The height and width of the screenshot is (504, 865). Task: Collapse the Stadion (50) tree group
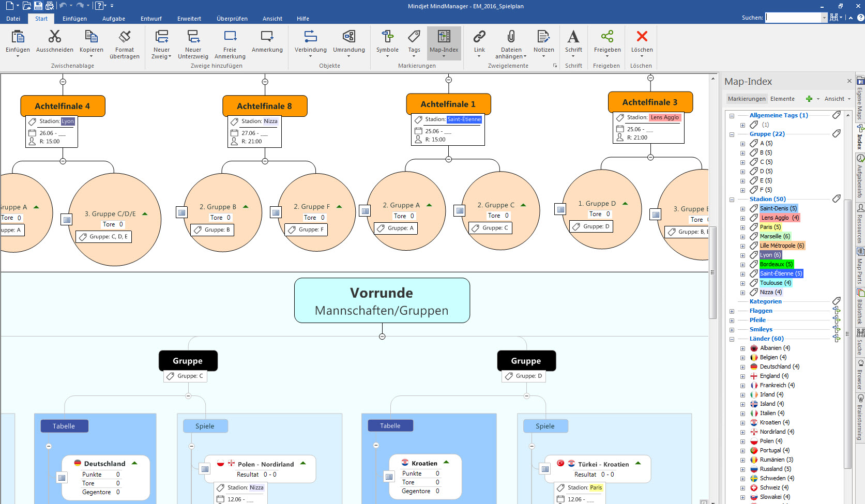coord(732,200)
